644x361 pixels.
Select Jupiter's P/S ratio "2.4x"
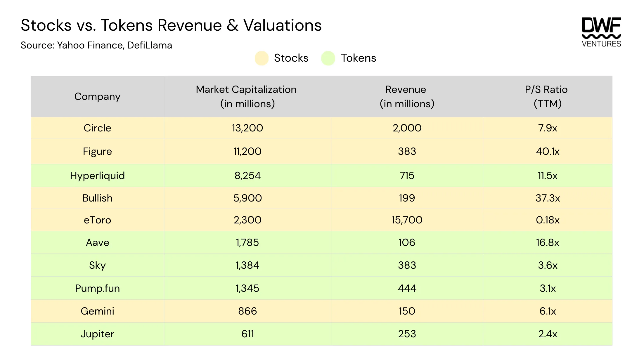pos(548,334)
